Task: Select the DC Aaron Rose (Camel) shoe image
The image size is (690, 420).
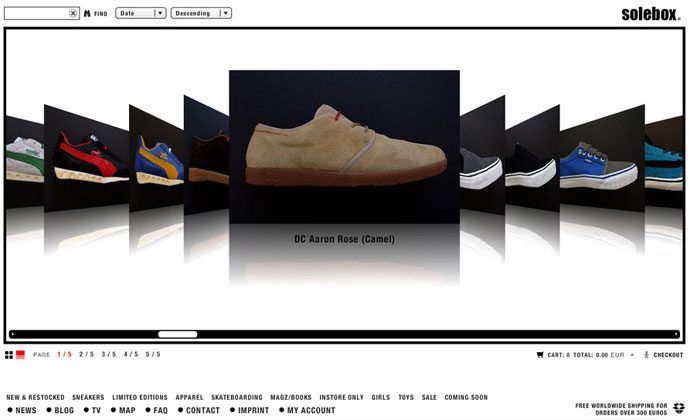Action: coord(345,147)
